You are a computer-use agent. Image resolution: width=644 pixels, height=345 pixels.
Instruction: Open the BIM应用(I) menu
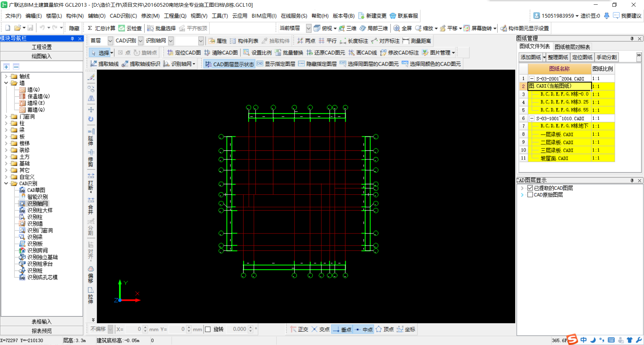[x=264, y=16]
